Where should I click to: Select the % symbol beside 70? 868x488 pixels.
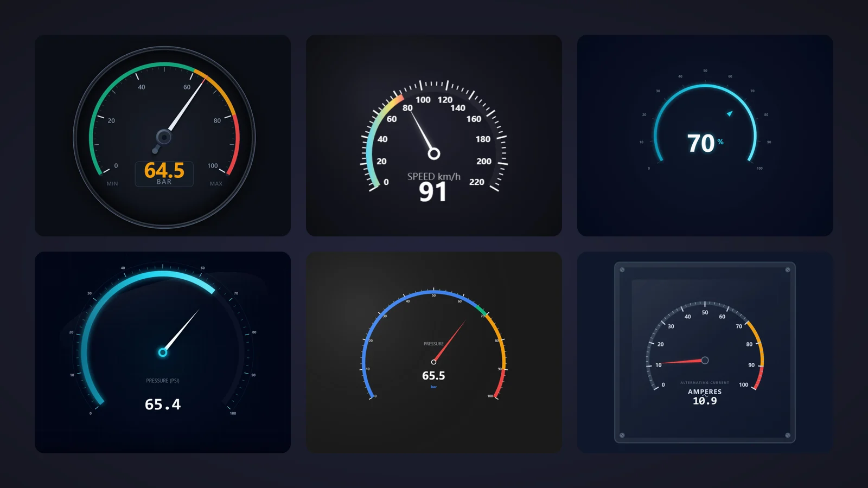coord(720,142)
